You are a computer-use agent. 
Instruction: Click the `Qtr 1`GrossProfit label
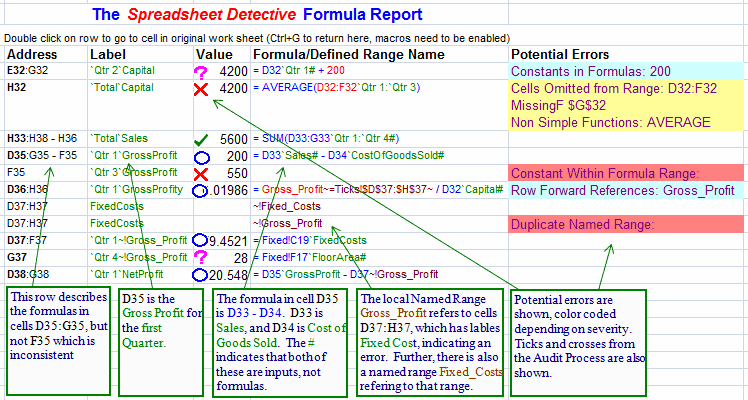134,155
